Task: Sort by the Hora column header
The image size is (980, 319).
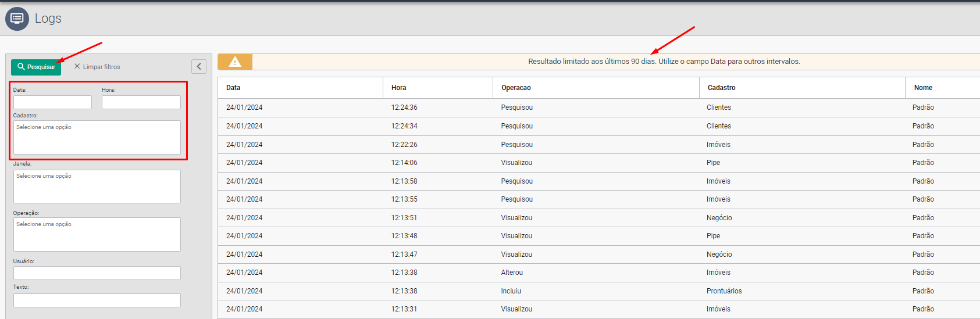Action: [398, 88]
